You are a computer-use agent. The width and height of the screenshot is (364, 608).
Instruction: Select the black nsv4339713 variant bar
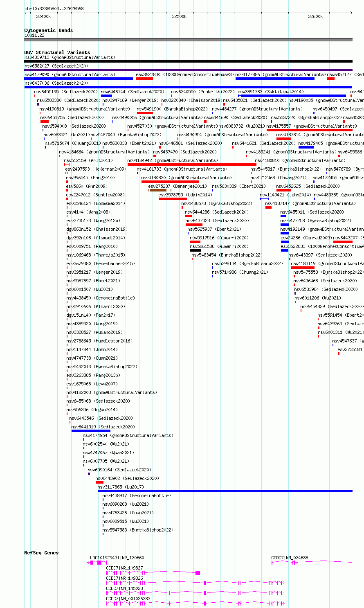click(188, 61)
